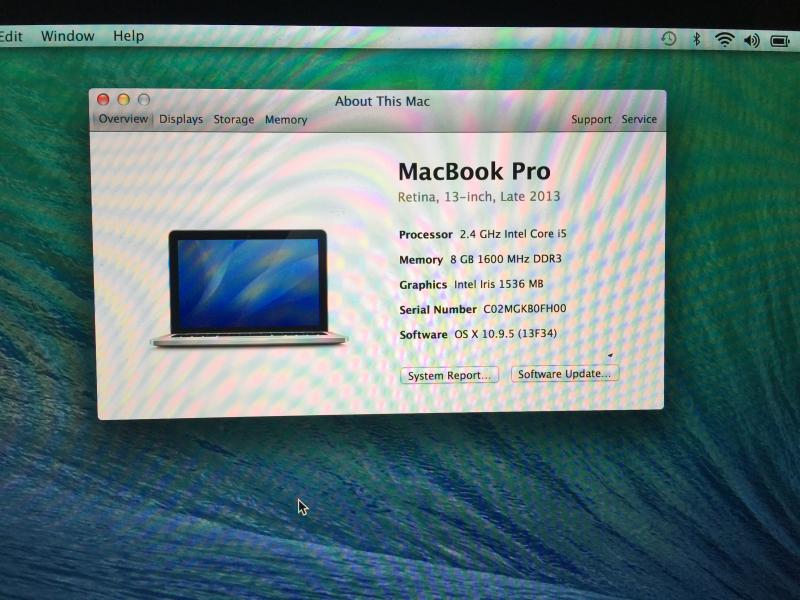Launch Software Update
The image size is (800, 600).
pyautogui.click(x=564, y=373)
